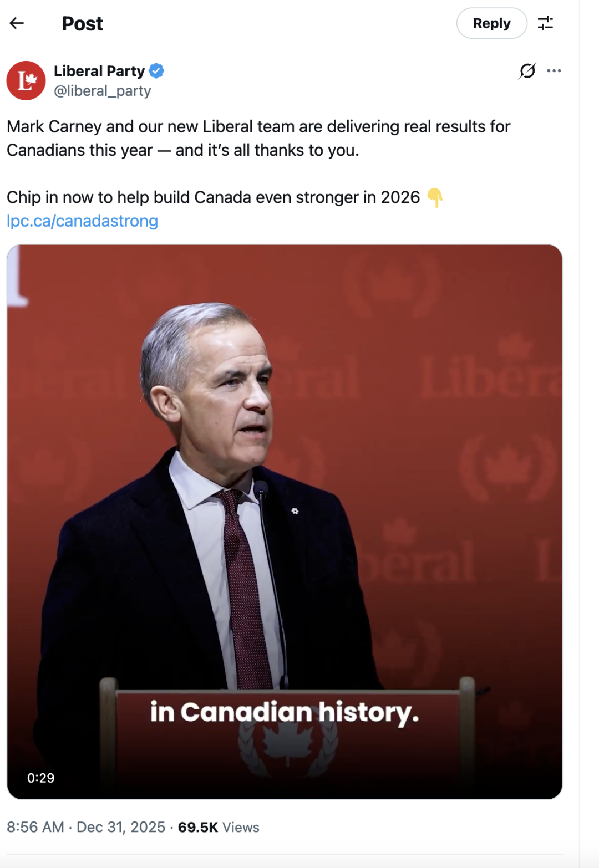
Task: Open the reply filter sliders icon
Action: pos(545,23)
